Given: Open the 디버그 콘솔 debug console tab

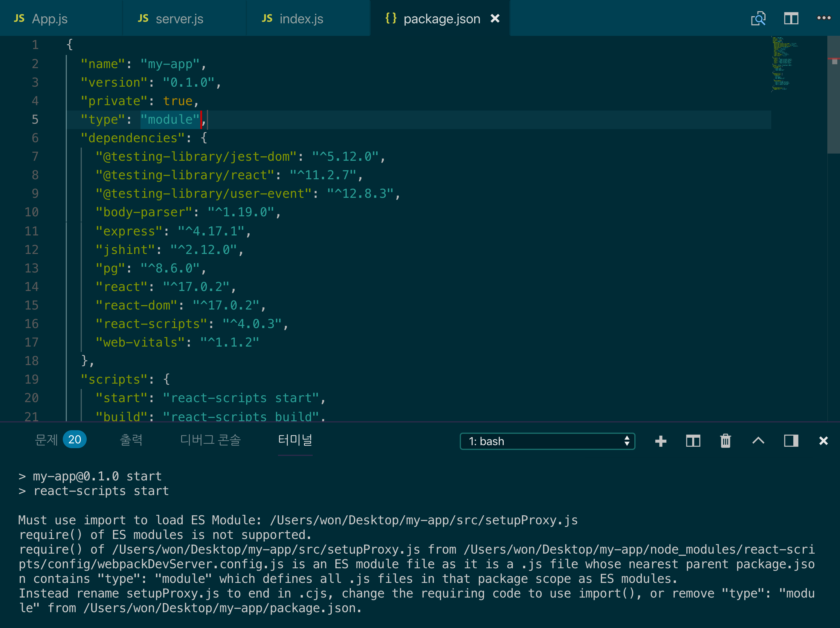Looking at the screenshot, I should 210,440.
